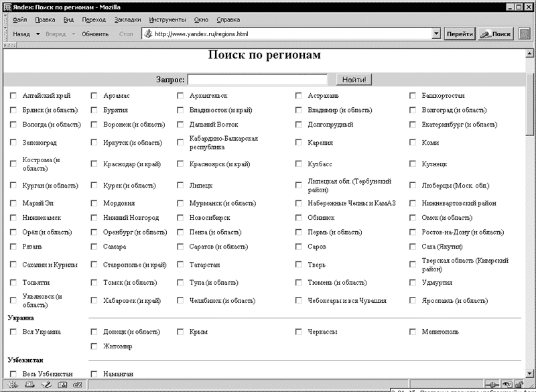536x392 pixels.
Task: Focus the Запрос search query field
Action: click(257, 80)
